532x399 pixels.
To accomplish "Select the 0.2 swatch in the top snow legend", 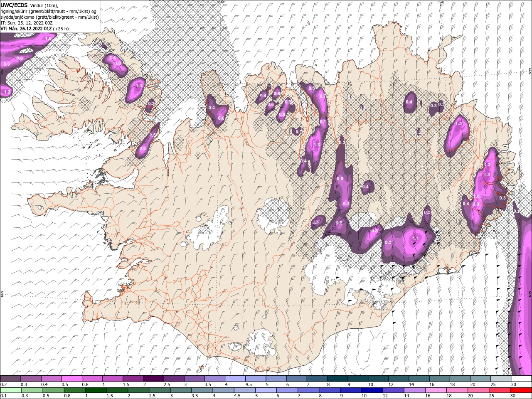I will (x=10, y=379).
